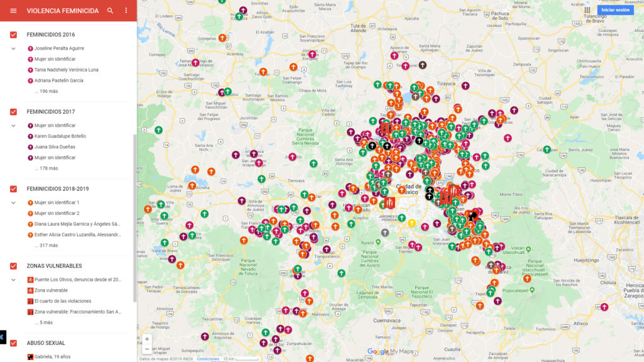Screen dimensions: 644x362
Task: Click the yellow marker south of Ciudad de México
Action: coord(411,223)
